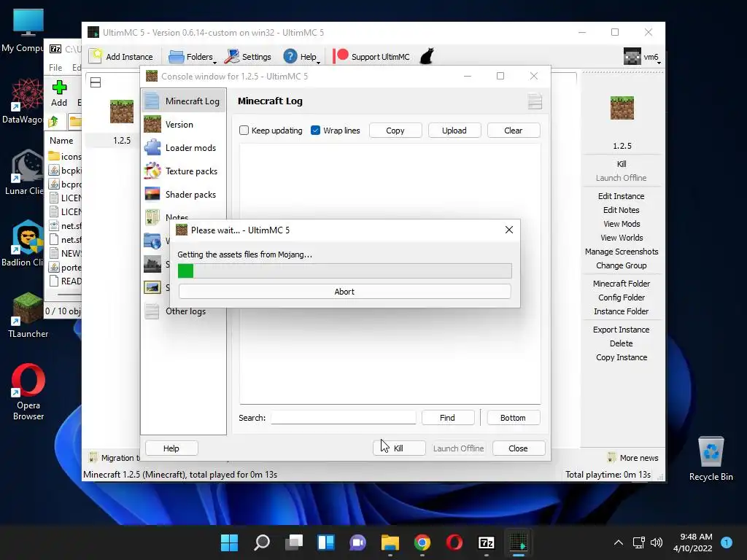The image size is (747, 560).
Task: Disable the Wrap lines checkbox
Action: coord(315,131)
